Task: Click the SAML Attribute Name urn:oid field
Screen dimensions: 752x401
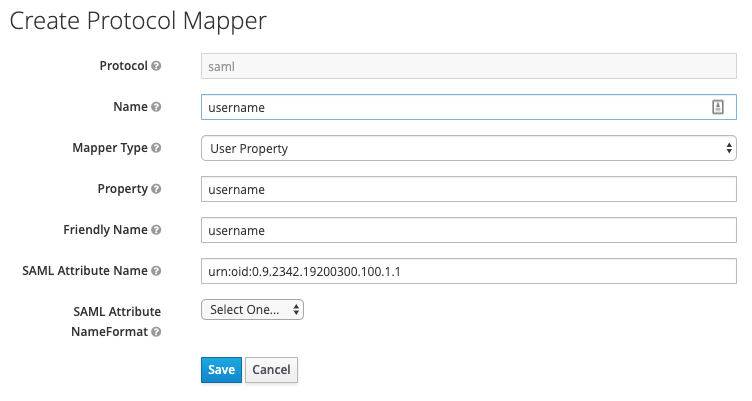Action: point(469,271)
